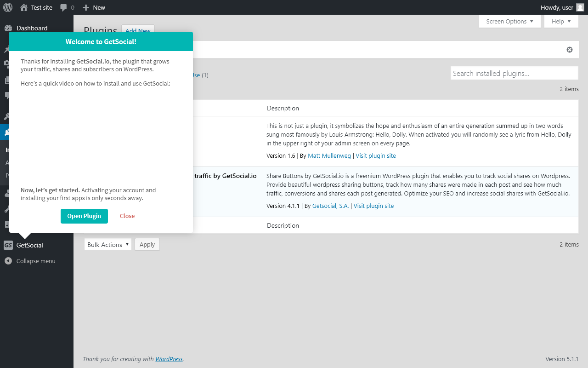Image resolution: width=588 pixels, height=368 pixels.
Task: Visit plugin site for the Version 4.1.1 plugin
Action: [x=373, y=206]
